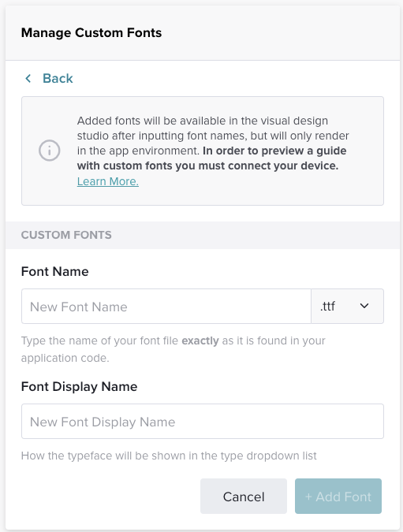This screenshot has width=403, height=532.
Task: Click the bold connect your device warning text
Action: (x=211, y=158)
